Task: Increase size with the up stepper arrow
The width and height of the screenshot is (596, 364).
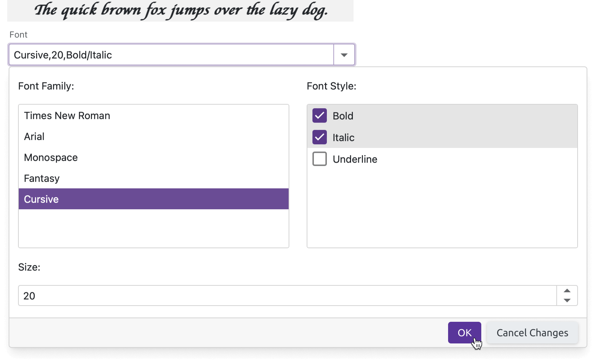Action: tap(567, 290)
